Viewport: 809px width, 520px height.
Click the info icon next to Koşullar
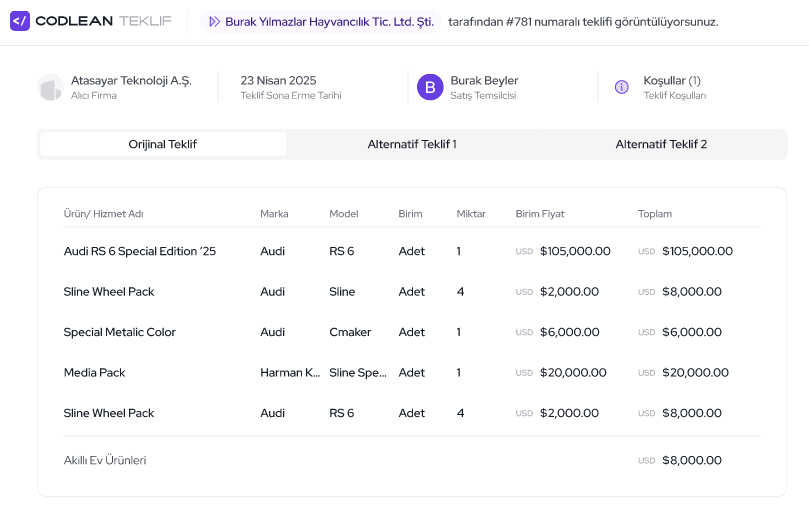click(x=621, y=88)
